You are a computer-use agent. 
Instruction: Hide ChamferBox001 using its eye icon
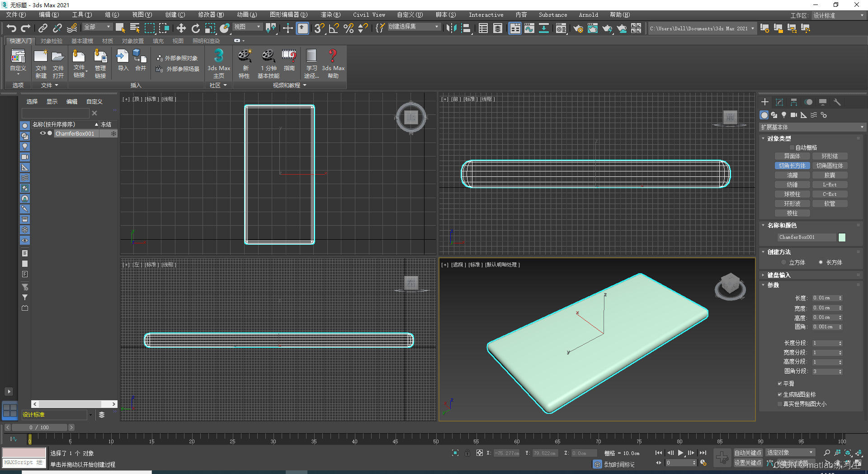click(x=42, y=133)
